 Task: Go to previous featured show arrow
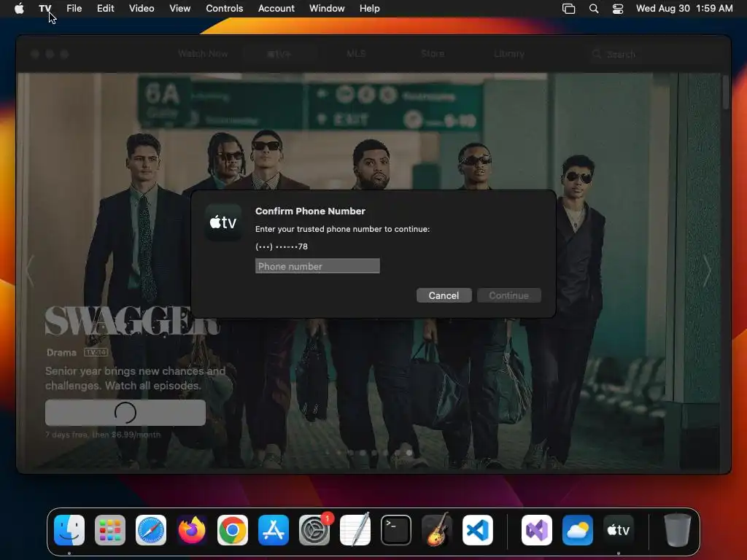[31, 271]
